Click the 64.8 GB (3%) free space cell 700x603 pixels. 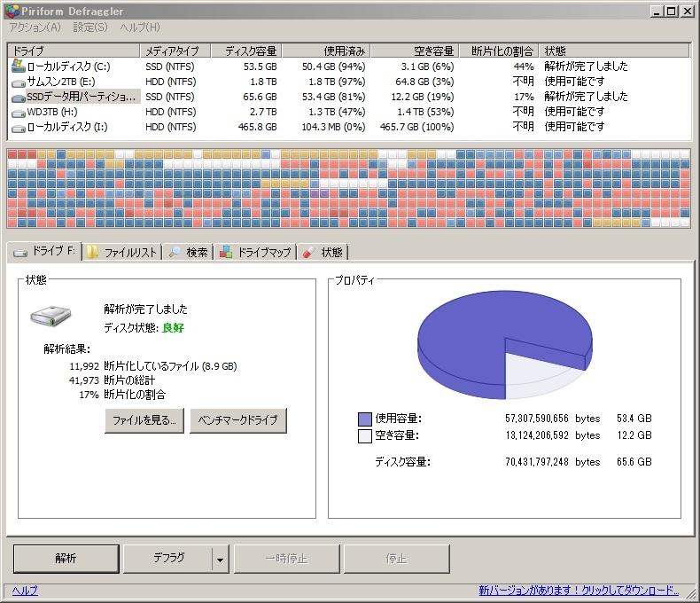pos(424,82)
